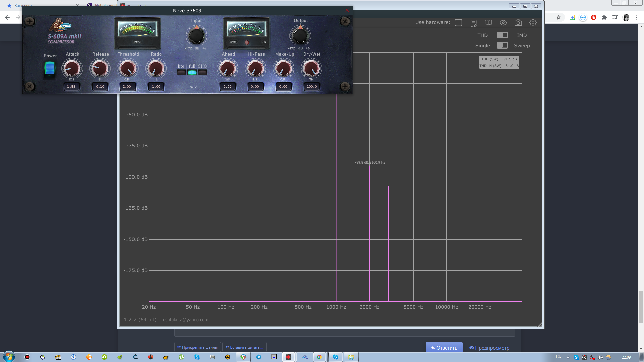644x362 pixels.
Task: Click the THD (SW) -91.5 dB readout
Action: [499, 59]
